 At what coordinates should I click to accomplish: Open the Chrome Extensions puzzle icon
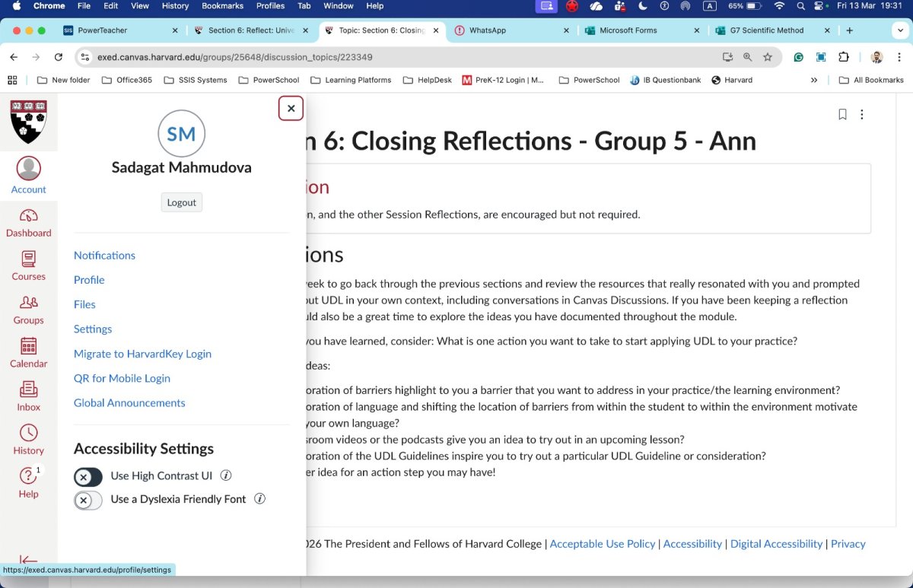point(843,57)
